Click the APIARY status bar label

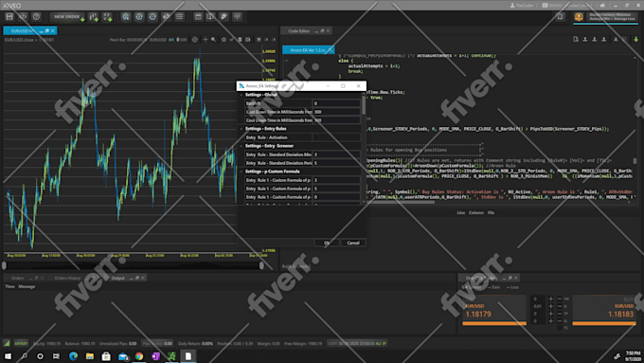click(21, 344)
